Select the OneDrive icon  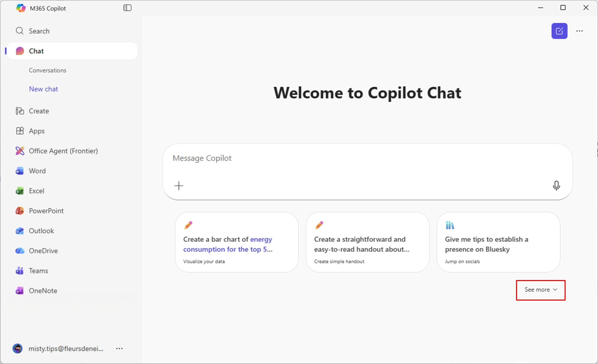tap(20, 251)
